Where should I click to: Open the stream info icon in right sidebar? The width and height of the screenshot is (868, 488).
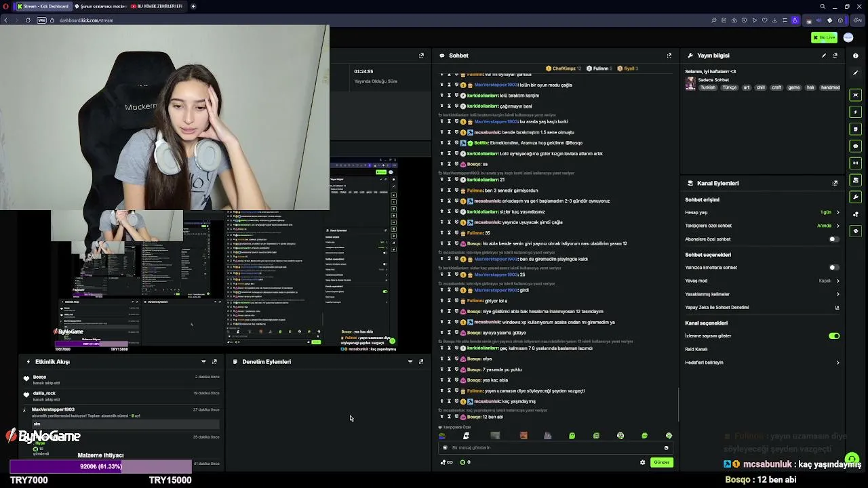point(856,56)
